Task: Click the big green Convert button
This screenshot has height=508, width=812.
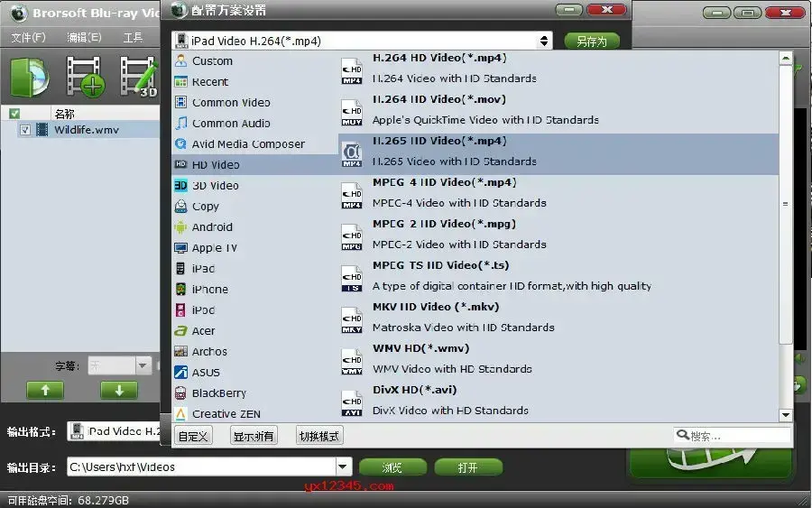Action: (x=710, y=462)
